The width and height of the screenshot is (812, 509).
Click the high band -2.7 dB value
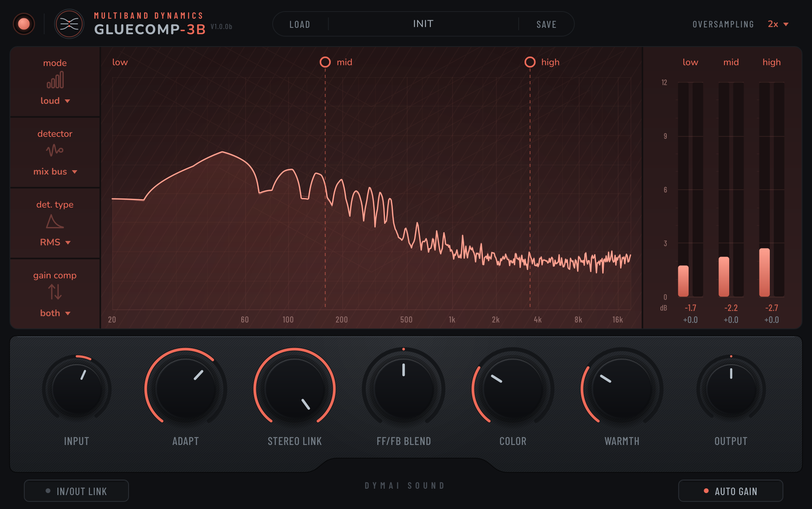pyautogui.click(x=771, y=308)
